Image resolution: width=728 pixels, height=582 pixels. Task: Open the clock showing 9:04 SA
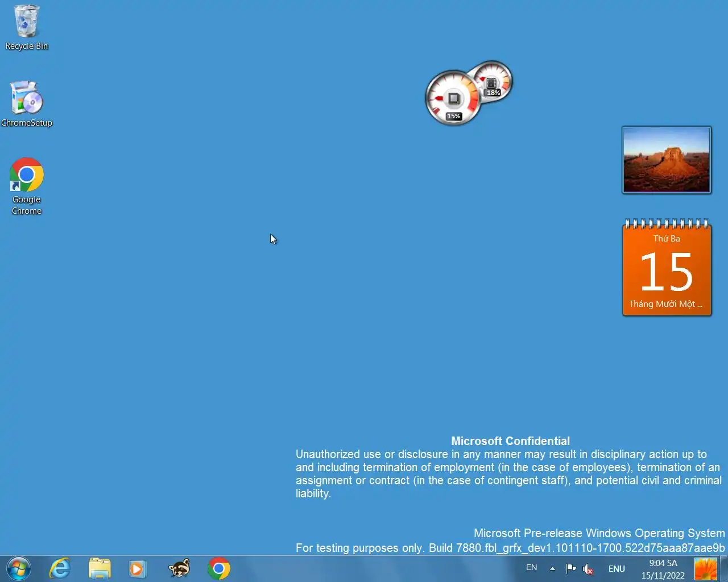(x=663, y=563)
